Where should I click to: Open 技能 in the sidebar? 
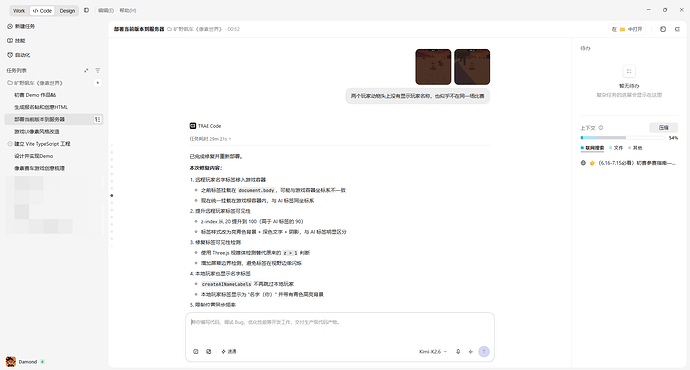[17, 40]
